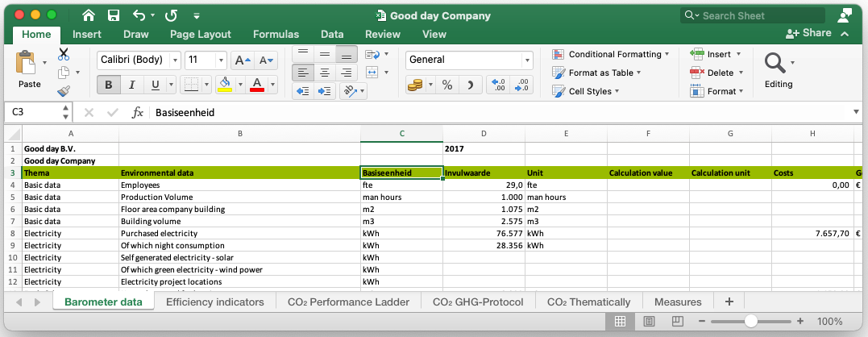Image resolution: width=868 pixels, height=337 pixels.
Task: Expand the Paste options arrow
Action: click(x=44, y=63)
